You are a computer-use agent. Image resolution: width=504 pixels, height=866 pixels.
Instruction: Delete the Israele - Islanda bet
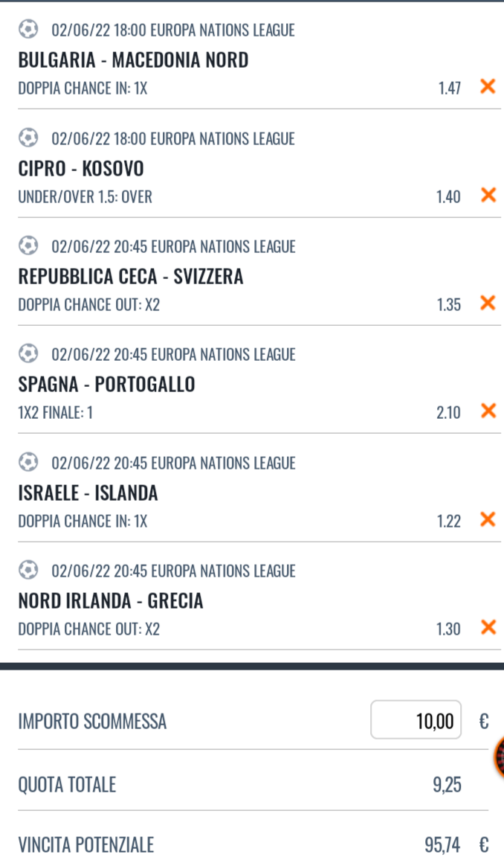tap(488, 519)
